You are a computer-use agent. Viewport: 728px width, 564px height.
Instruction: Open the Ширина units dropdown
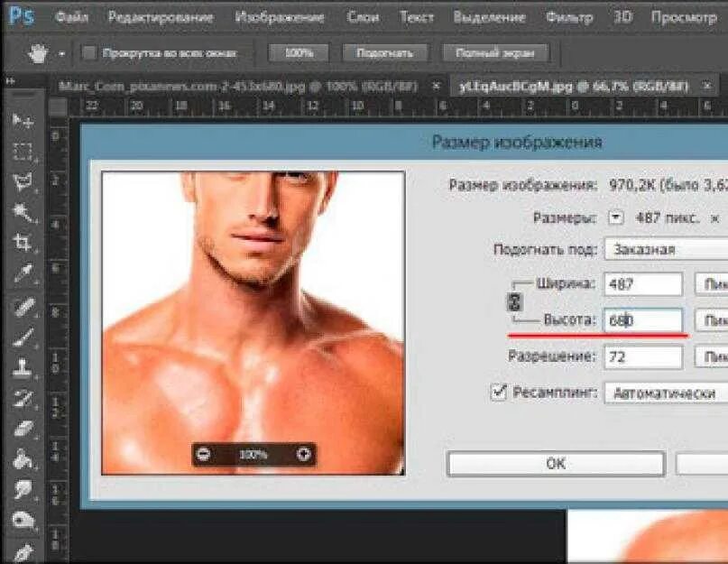(711, 284)
